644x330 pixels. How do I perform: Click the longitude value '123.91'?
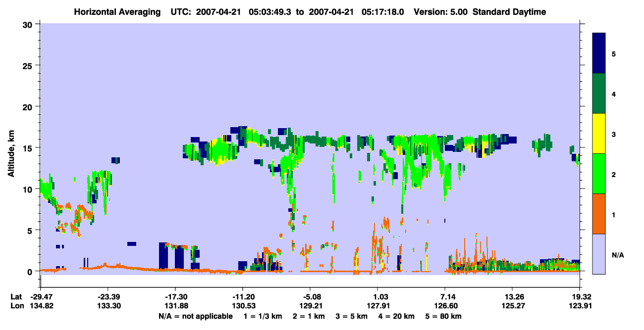tap(580, 306)
